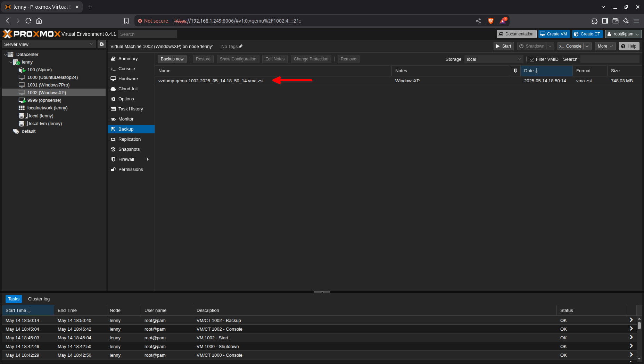Collapse the lenny node
Viewport: 644px width, 364px height.
pyautogui.click(x=11, y=62)
